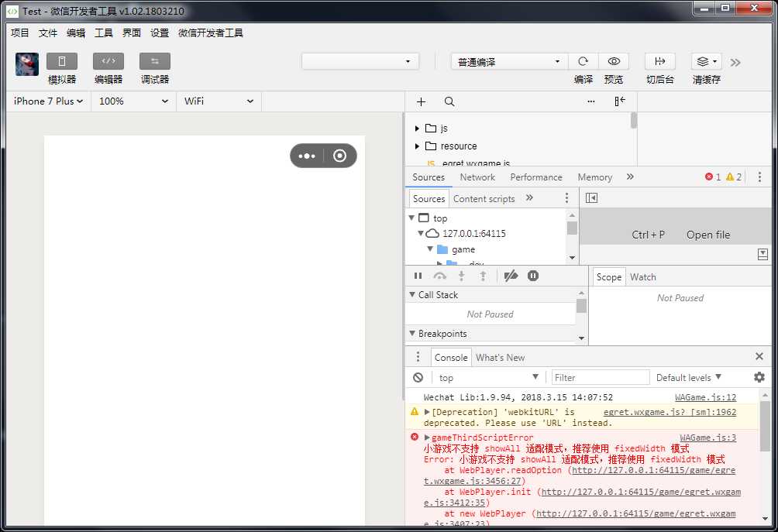The image size is (778, 532).
Task: Open the console settings gear icon
Action: click(x=759, y=377)
